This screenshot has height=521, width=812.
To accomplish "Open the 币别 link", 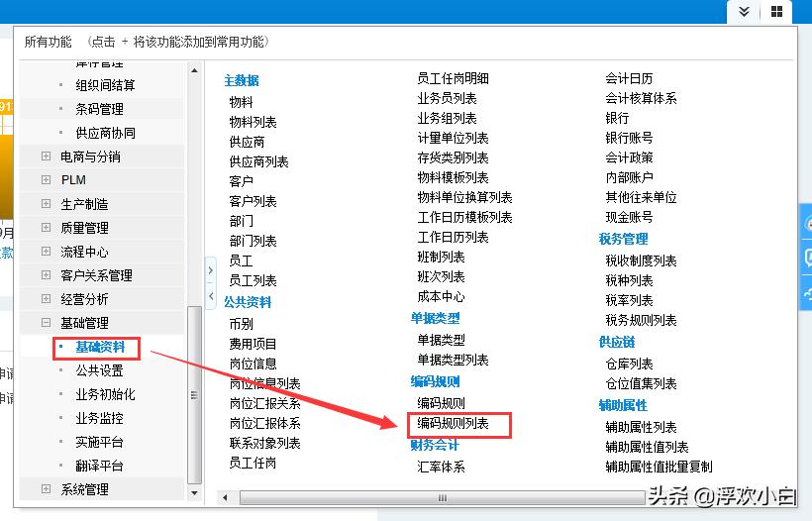I will [242, 324].
